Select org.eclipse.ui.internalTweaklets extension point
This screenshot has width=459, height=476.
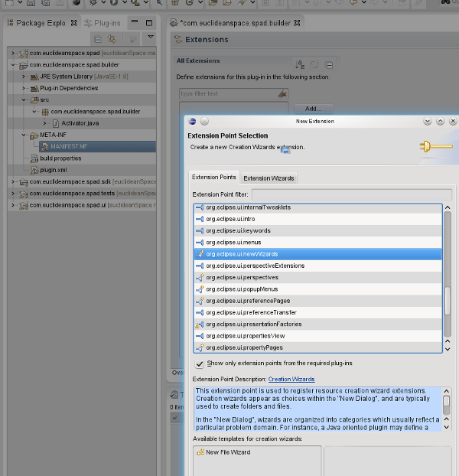(x=318, y=207)
